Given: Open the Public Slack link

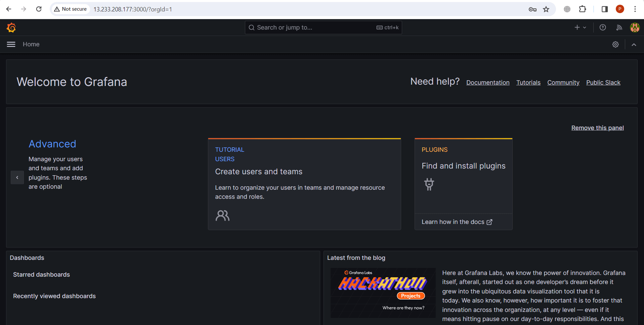Looking at the screenshot, I should (x=603, y=83).
